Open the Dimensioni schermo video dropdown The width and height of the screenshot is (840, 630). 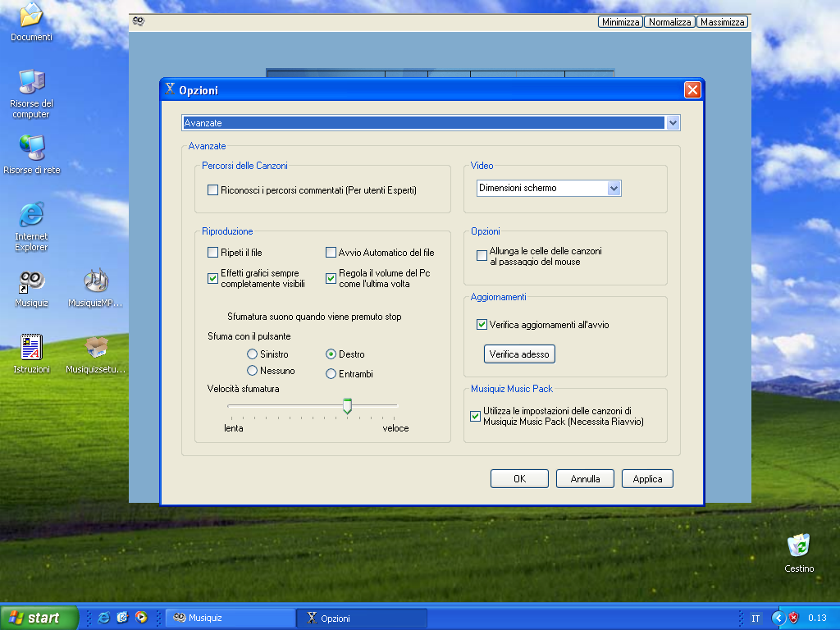tap(614, 189)
